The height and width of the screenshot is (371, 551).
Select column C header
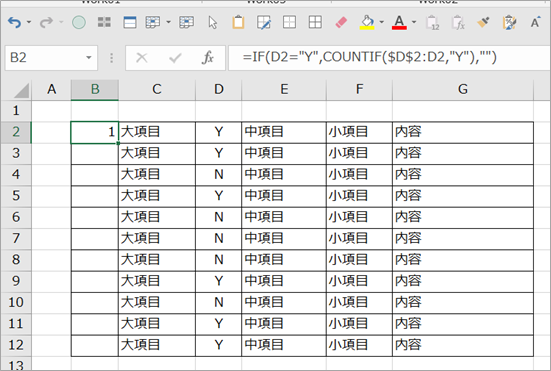point(157,90)
